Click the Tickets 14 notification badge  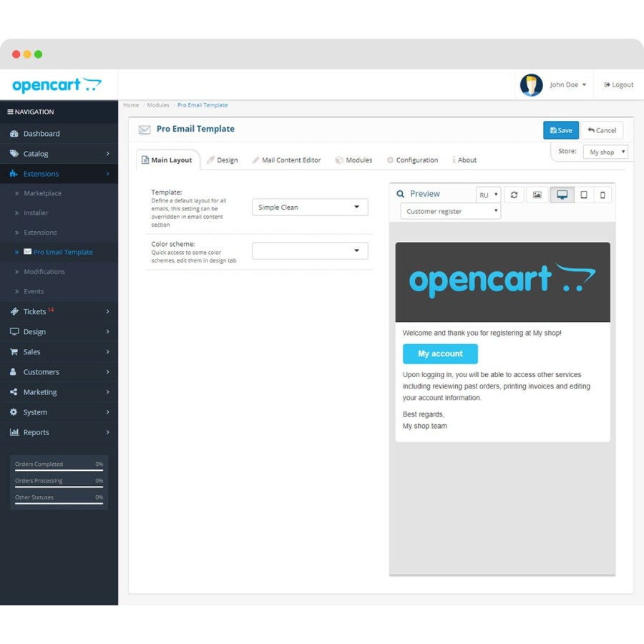[51, 310]
